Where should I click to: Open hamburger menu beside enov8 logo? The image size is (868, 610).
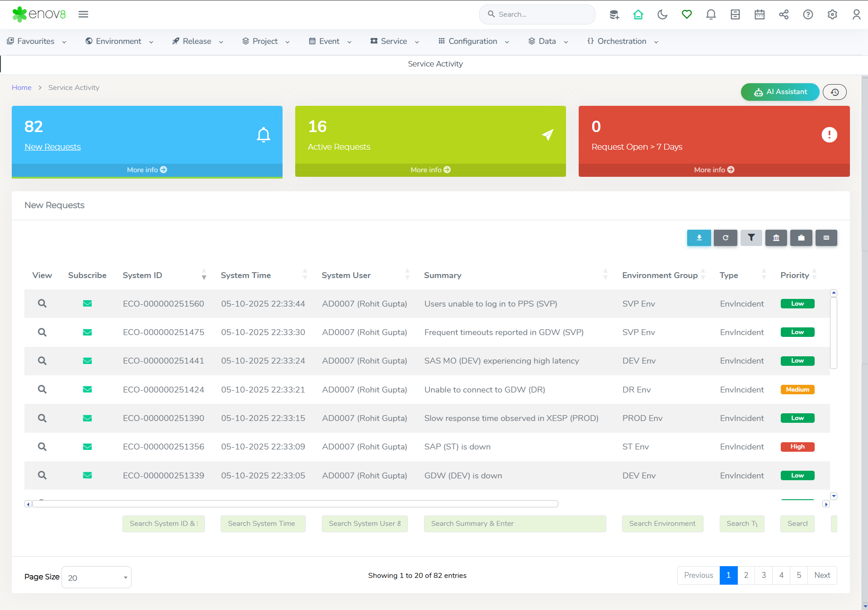click(83, 14)
